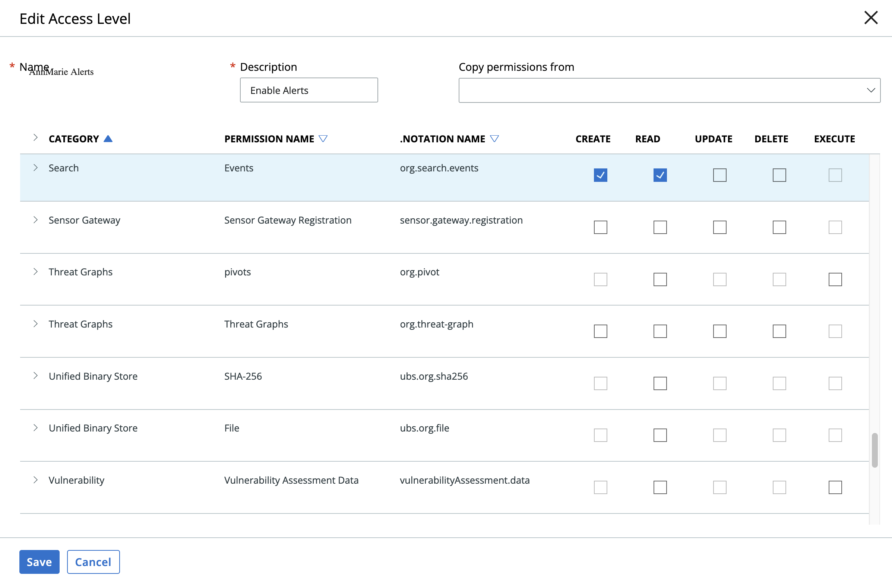
Task: Click the permissions table scrollbar thumb
Action: click(874, 451)
